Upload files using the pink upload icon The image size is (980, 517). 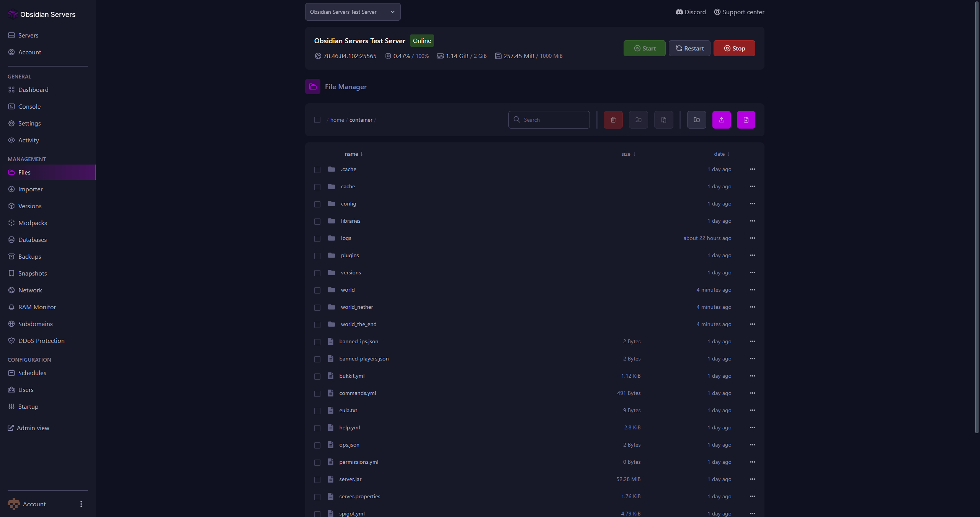tap(722, 120)
